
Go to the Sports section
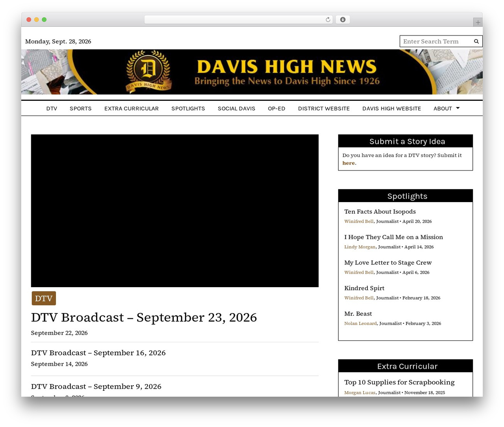tap(81, 108)
